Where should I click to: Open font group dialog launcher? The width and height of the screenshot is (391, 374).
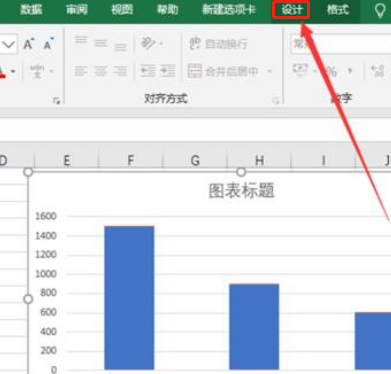click(56, 100)
